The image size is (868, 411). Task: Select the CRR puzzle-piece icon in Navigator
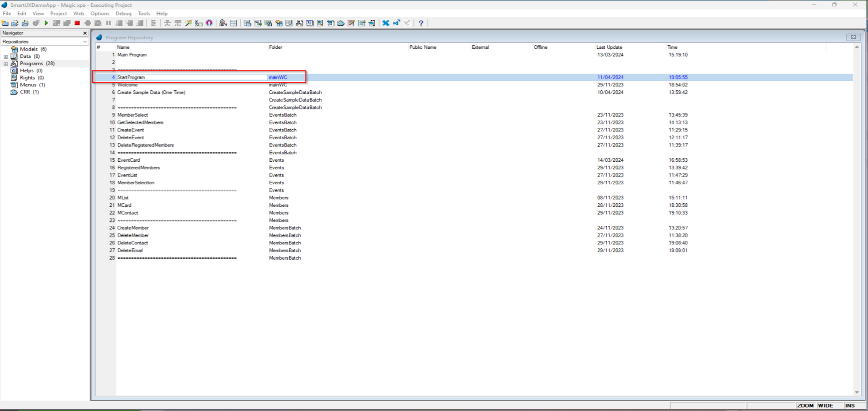coord(14,92)
